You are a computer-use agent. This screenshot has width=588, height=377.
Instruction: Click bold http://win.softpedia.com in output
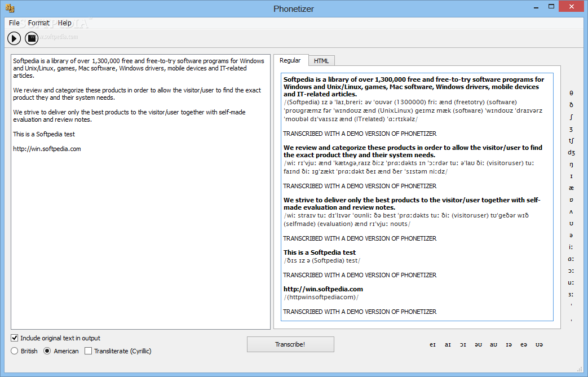pyautogui.click(x=323, y=289)
